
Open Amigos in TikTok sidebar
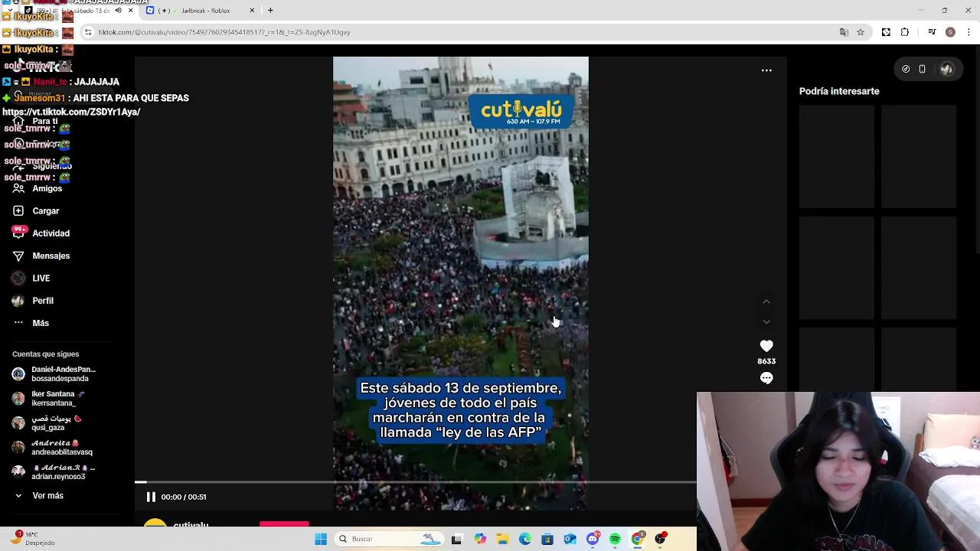[x=38, y=188]
